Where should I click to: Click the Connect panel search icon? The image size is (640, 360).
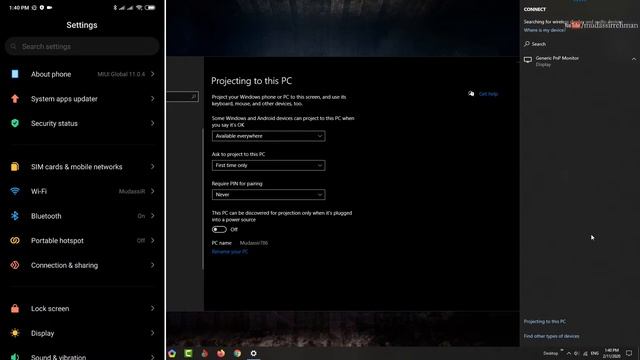(x=527, y=44)
